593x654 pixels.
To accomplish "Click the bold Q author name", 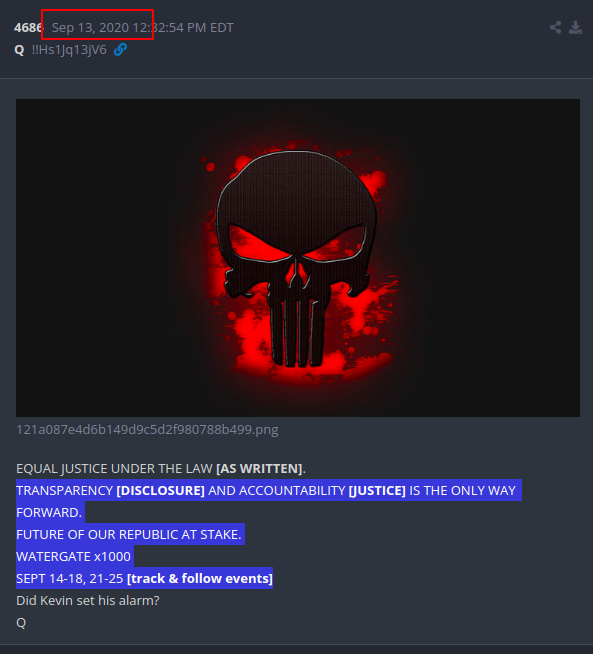I will tap(19, 50).
